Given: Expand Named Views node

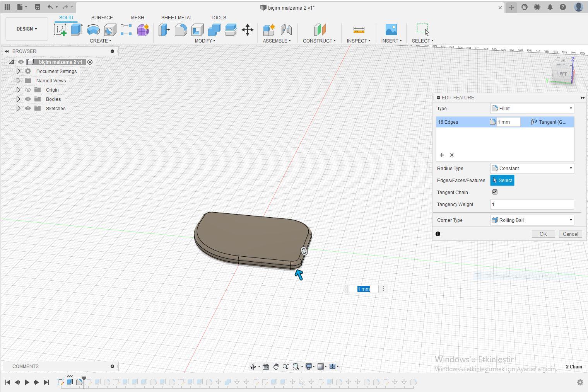Looking at the screenshot, I should (x=18, y=80).
